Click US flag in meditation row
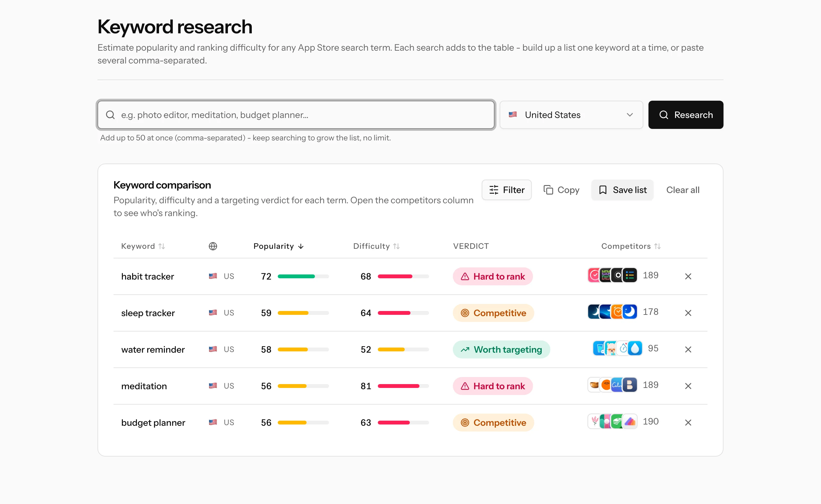Screen dimensions: 821x504 213,386
